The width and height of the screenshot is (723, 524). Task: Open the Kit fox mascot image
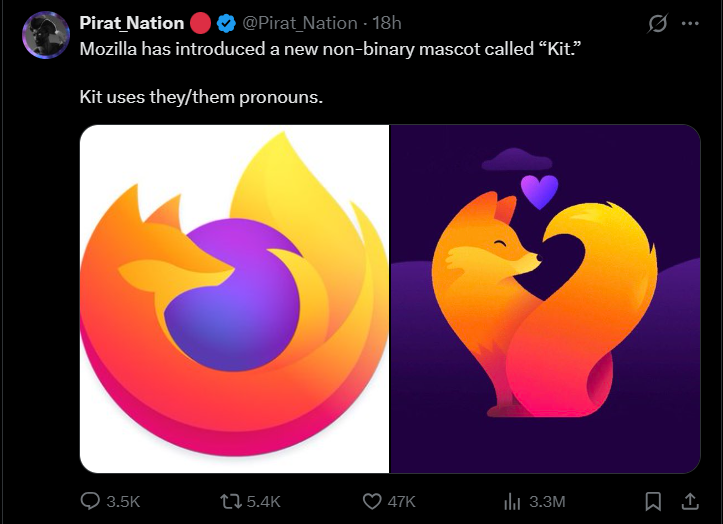tap(545, 298)
